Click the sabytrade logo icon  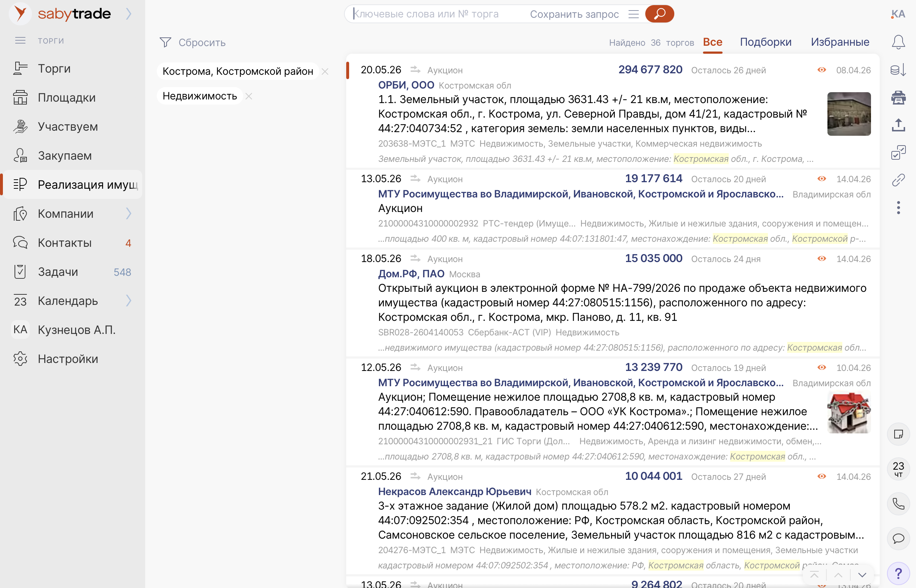[20, 14]
